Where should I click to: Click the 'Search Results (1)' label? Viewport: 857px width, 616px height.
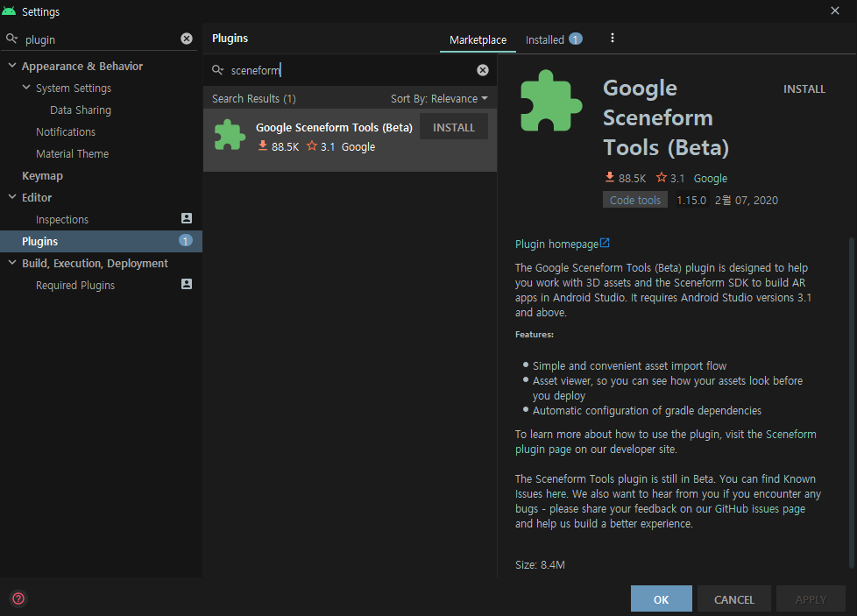[x=253, y=98]
